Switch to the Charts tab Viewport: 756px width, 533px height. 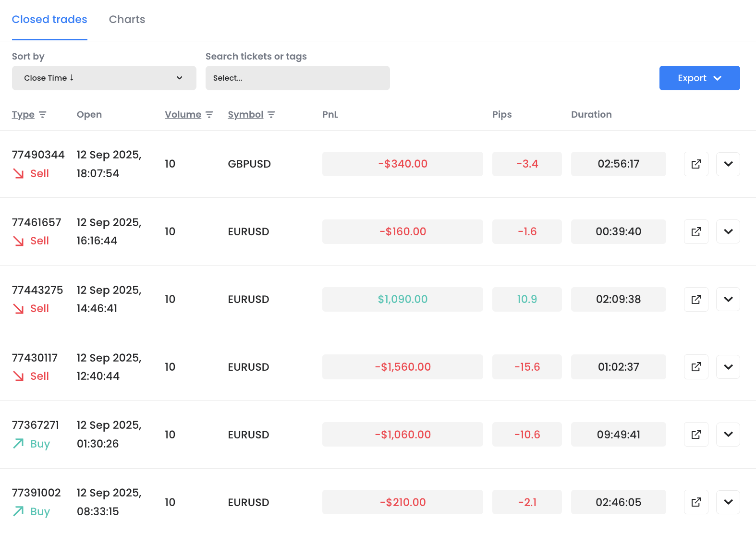(127, 20)
